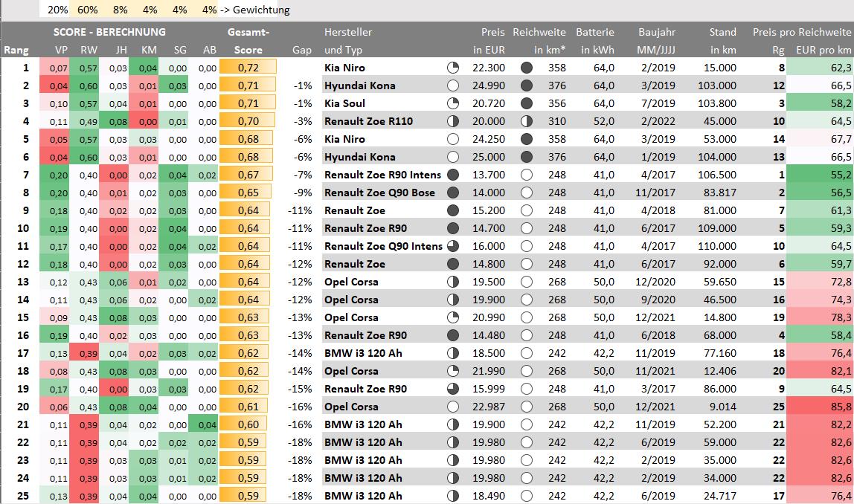
Task: Click the range icon in Rang 3 Kia Soul row
Action: tap(526, 103)
